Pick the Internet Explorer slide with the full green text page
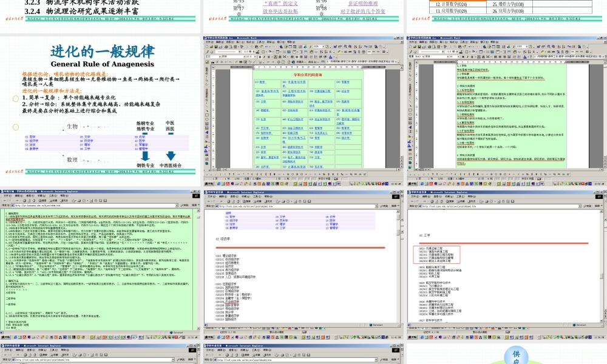The height and width of the screenshot is (364, 607). [100, 265]
